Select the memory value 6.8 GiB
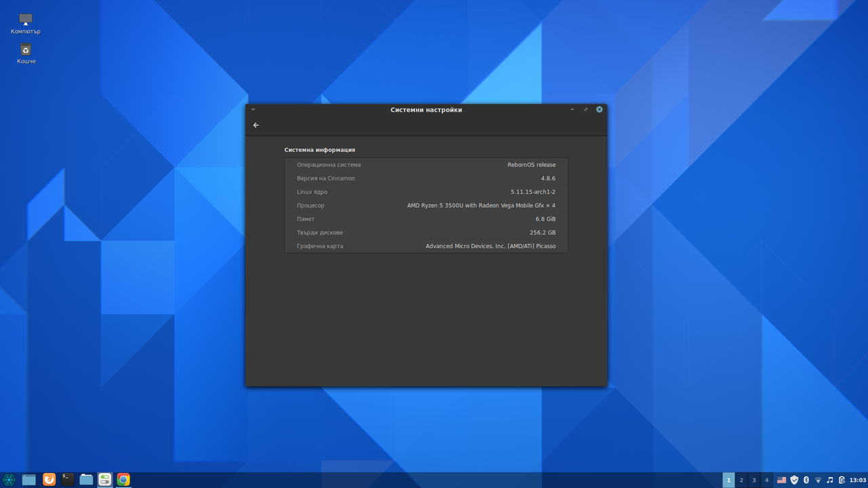Viewport: 868px width, 488px height. click(546, 219)
